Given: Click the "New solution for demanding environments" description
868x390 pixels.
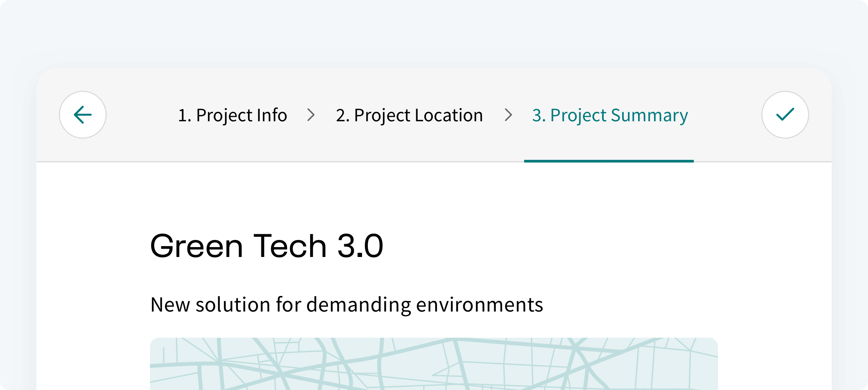Looking at the screenshot, I should click(347, 305).
